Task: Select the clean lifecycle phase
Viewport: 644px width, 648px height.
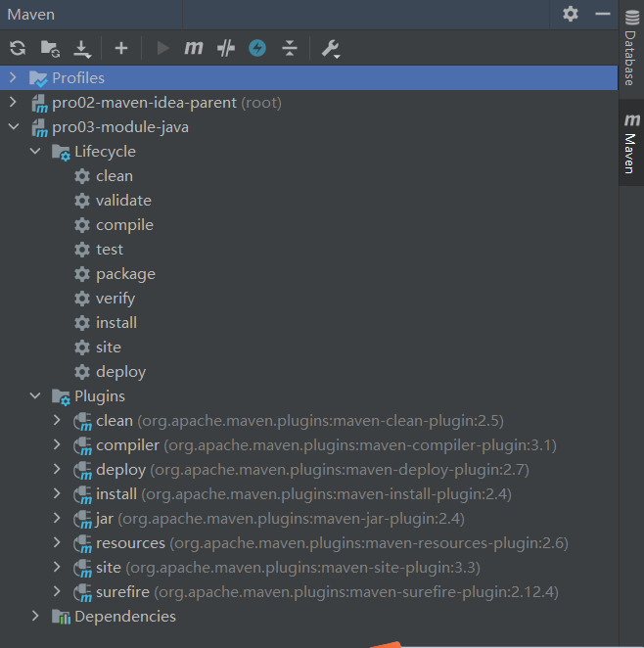Action: (115, 176)
